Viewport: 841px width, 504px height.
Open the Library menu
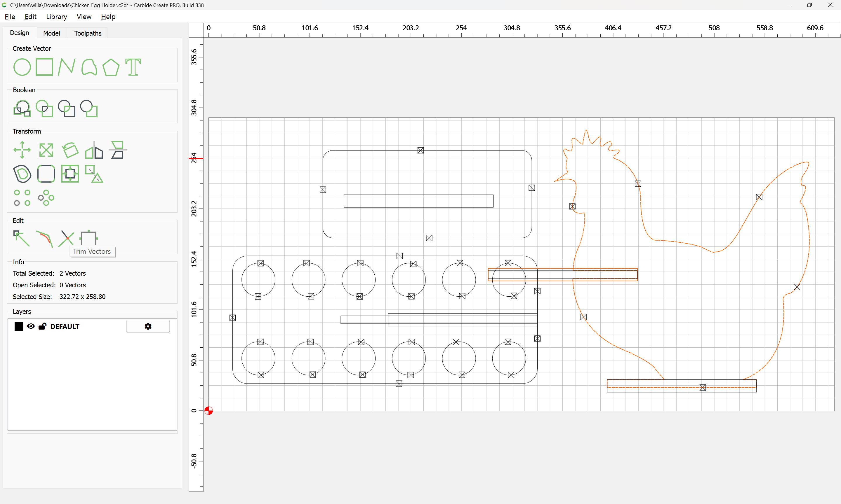click(x=56, y=17)
